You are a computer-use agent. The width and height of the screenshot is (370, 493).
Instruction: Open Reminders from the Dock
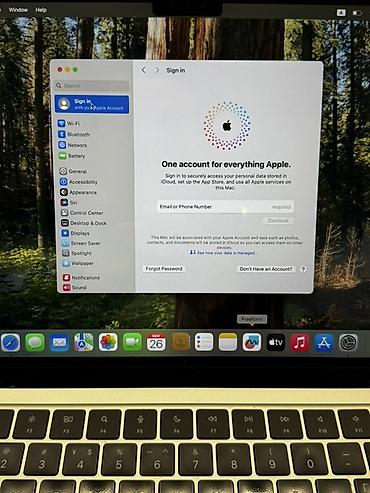tap(204, 342)
